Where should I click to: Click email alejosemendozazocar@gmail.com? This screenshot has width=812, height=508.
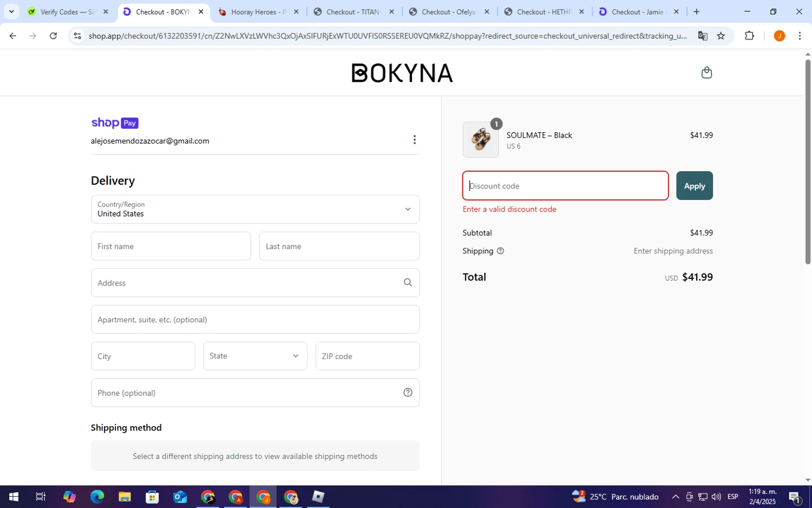(x=150, y=141)
